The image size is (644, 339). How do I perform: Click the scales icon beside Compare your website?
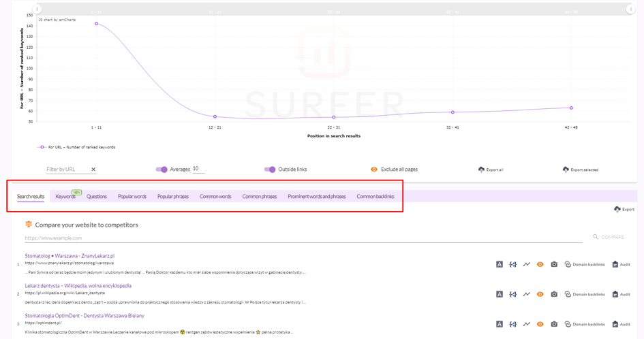(x=29, y=224)
